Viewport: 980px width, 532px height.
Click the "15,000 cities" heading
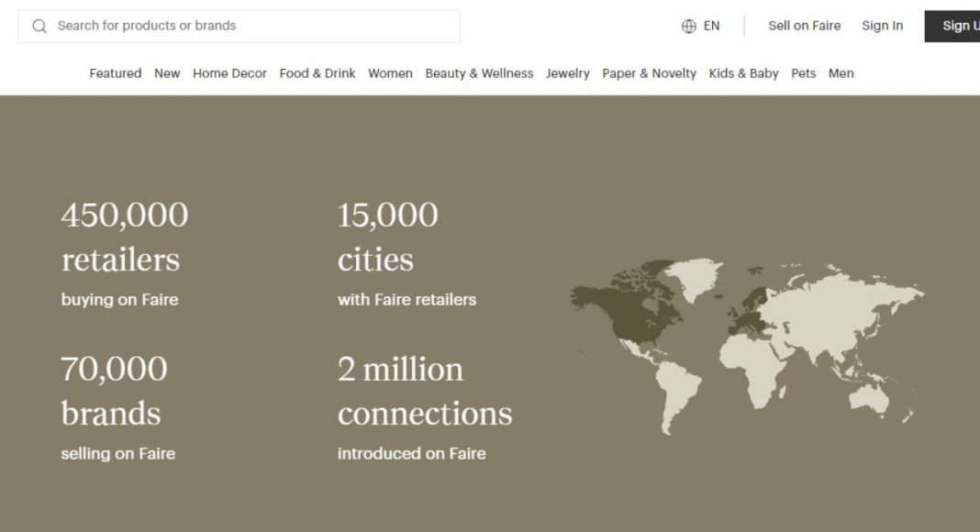coord(387,238)
